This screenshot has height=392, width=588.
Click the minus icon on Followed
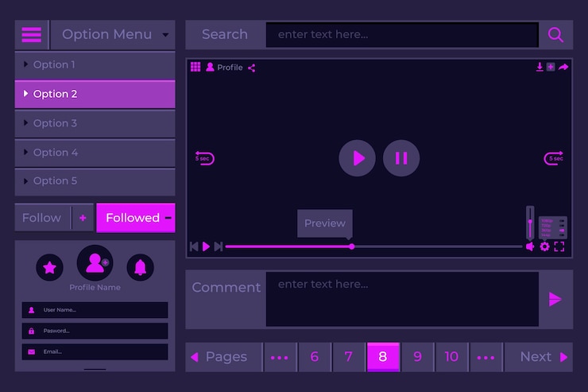168,218
